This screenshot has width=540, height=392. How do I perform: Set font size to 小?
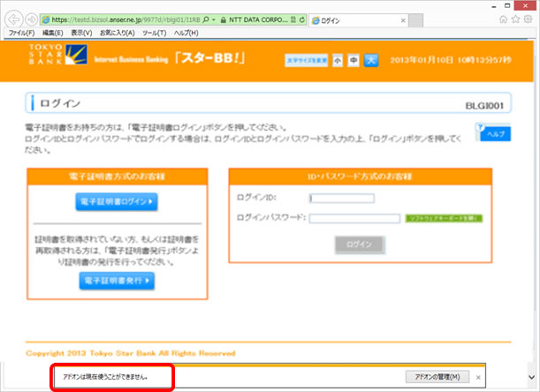coord(338,61)
